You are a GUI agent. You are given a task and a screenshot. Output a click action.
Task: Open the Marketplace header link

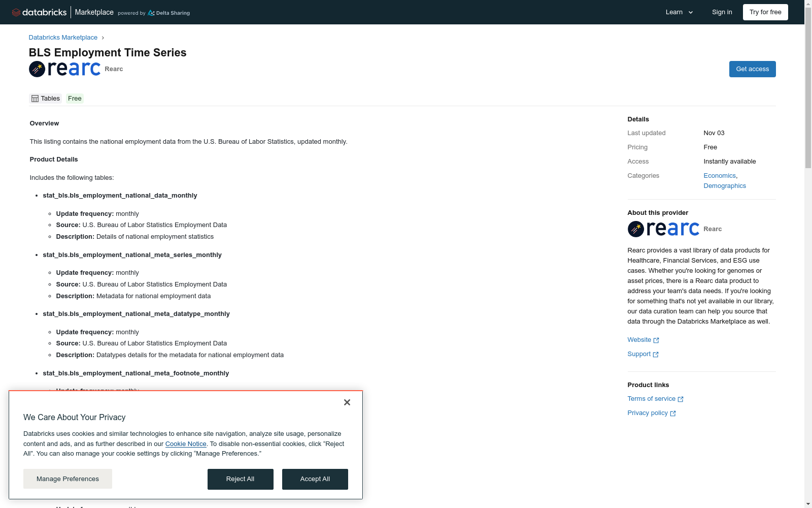(x=94, y=12)
